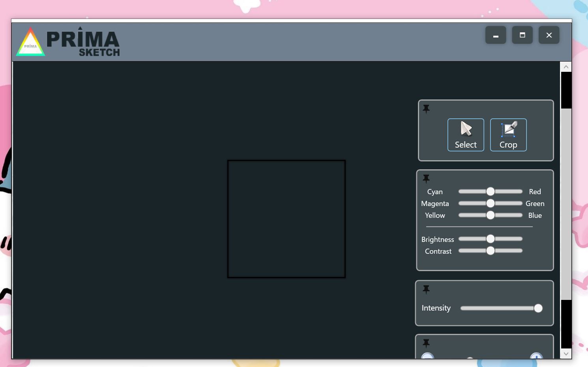The width and height of the screenshot is (588, 367).
Task: Click the Red label
Action: tap(535, 191)
